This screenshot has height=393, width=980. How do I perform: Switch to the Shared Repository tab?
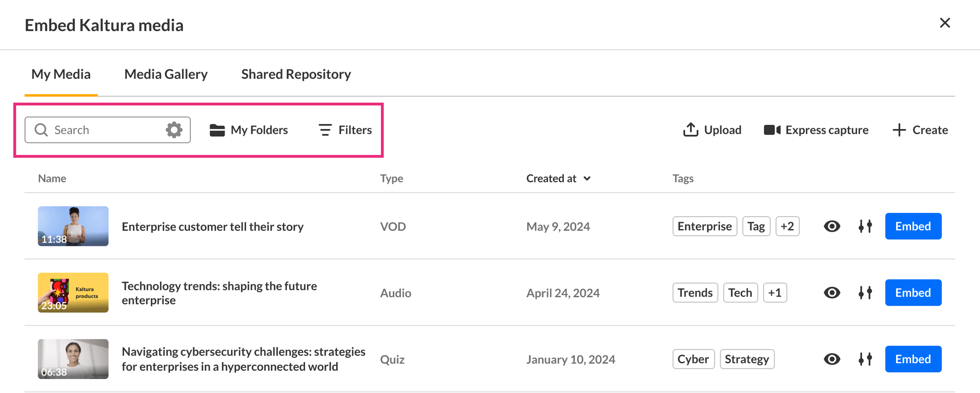(x=296, y=74)
